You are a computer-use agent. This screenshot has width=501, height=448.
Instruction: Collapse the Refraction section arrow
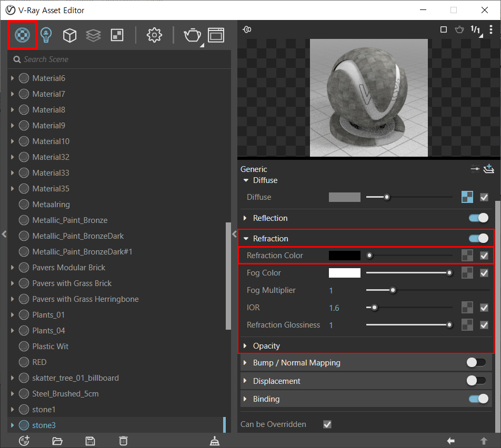246,239
